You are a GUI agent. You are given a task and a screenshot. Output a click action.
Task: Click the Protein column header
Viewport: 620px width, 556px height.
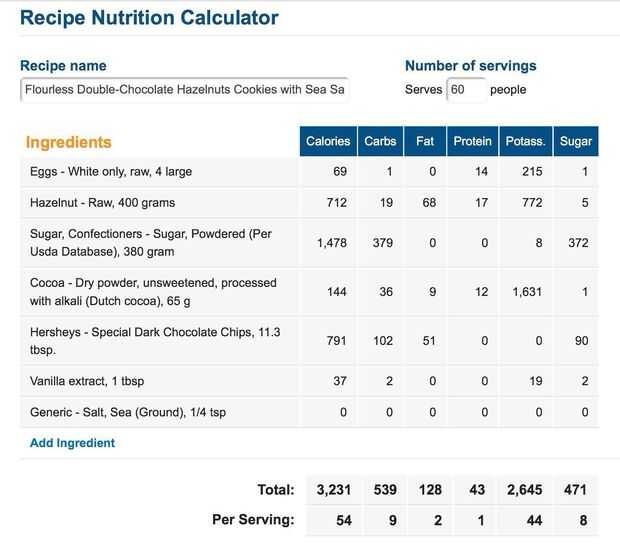472,142
